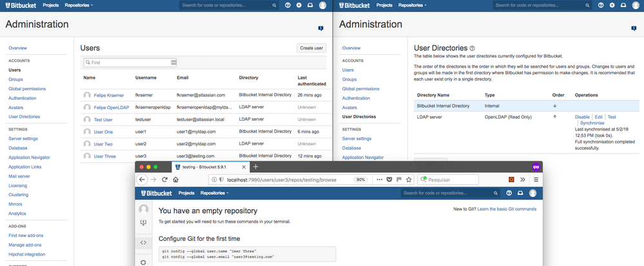Click the Firefox address bar URL
Screen dimensions: 644x266
(281, 179)
